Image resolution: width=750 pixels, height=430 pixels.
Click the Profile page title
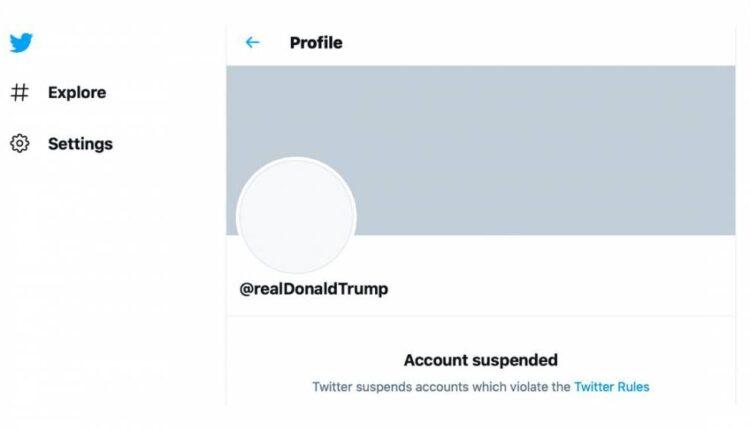click(316, 43)
